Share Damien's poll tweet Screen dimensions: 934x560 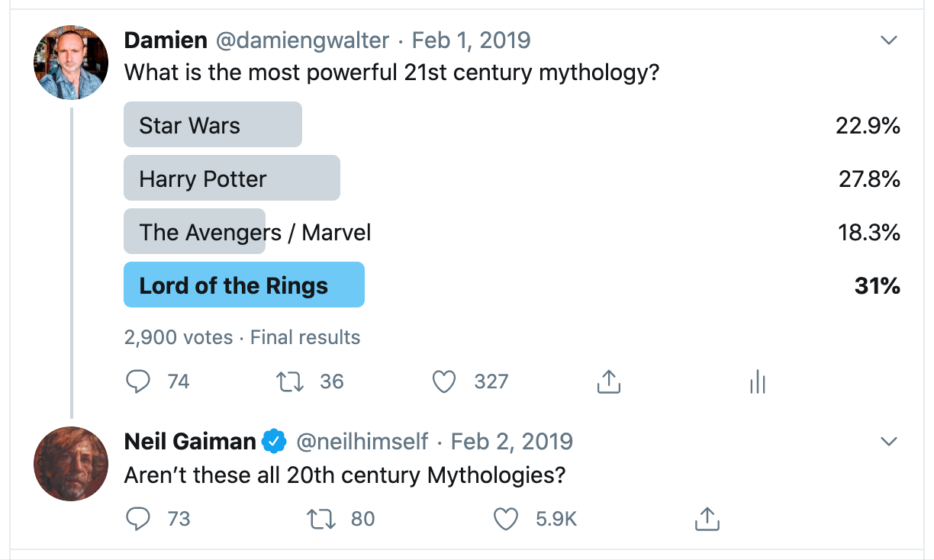point(607,382)
